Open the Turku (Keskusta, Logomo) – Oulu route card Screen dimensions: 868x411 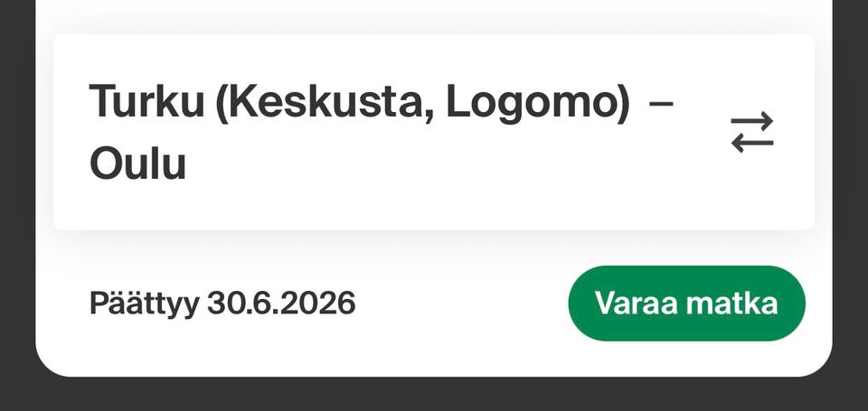click(x=433, y=132)
